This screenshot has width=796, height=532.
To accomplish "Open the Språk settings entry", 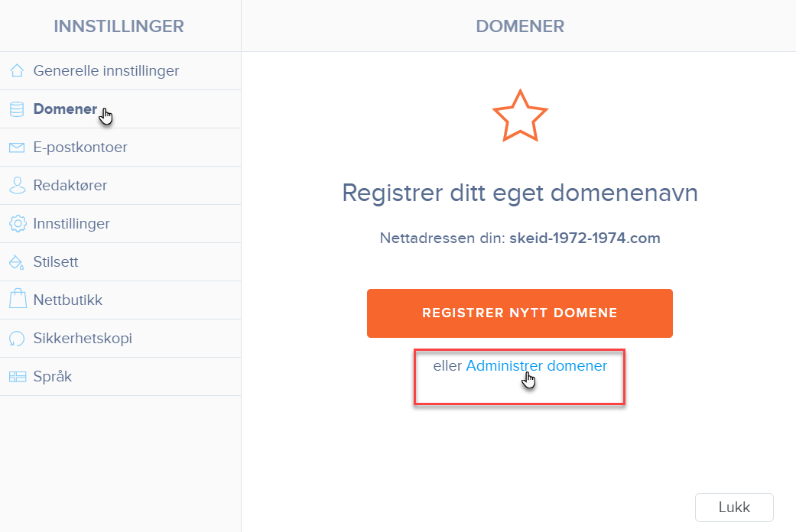I will tap(120, 377).
